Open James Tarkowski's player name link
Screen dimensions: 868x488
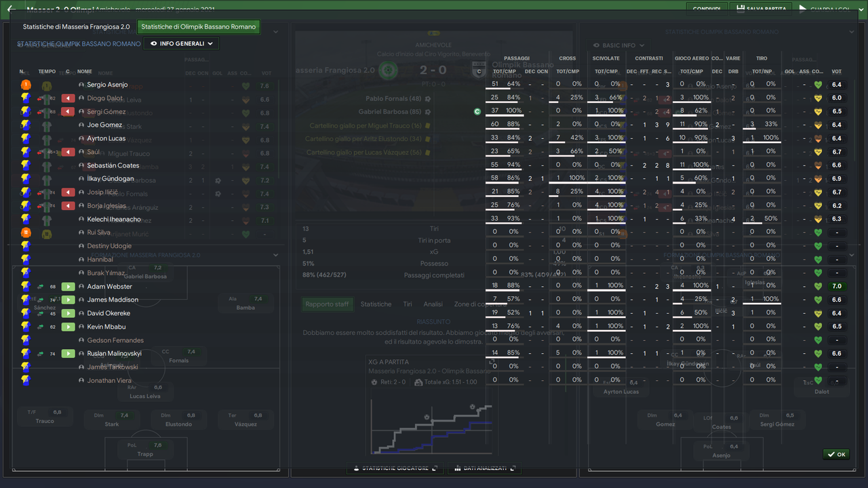coord(113,367)
